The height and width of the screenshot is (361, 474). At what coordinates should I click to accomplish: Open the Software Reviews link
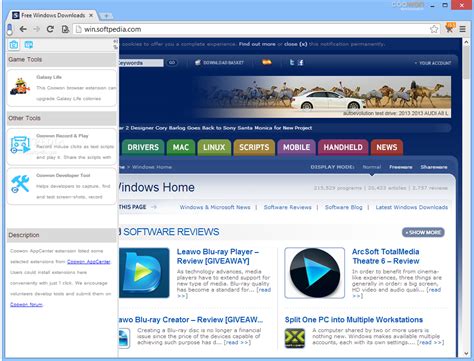[288, 207]
